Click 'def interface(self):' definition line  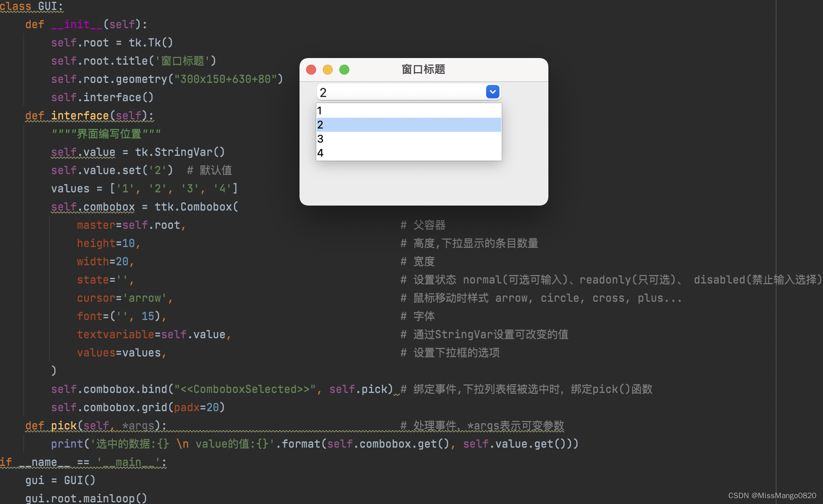(x=89, y=116)
